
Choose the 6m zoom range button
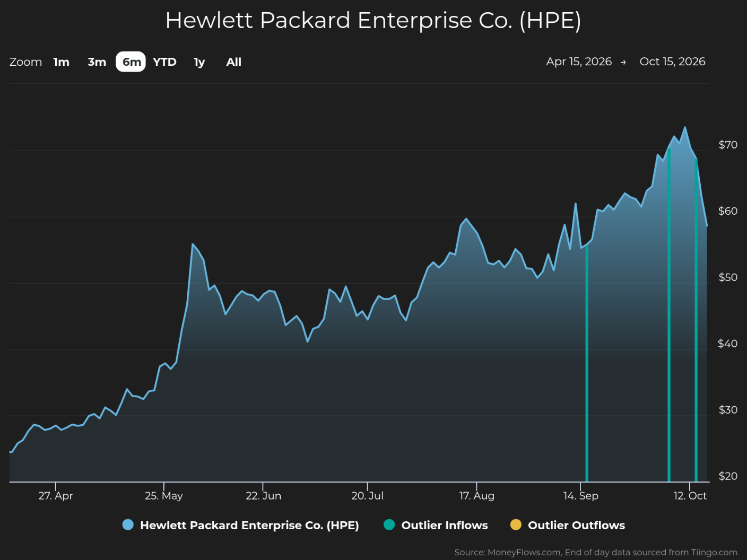131,62
